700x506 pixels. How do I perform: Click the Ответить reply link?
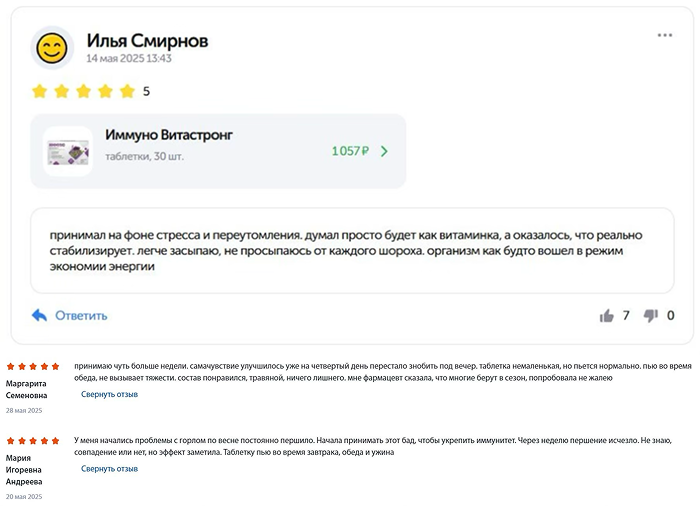(81, 316)
